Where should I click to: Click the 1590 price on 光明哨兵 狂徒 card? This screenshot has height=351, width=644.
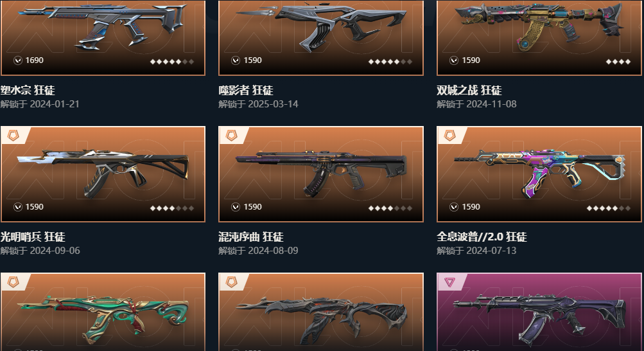pyautogui.click(x=35, y=207)
